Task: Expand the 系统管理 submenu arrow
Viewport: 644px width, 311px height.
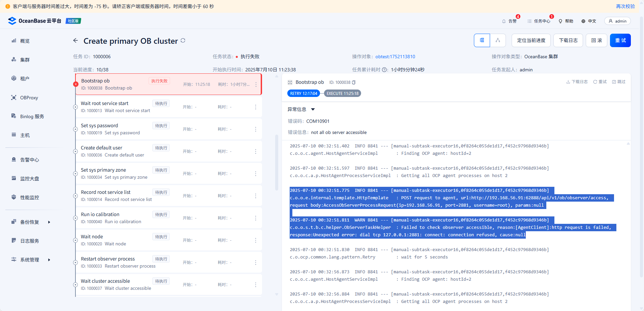Action: pyautogui.click(x=49, y=260)
